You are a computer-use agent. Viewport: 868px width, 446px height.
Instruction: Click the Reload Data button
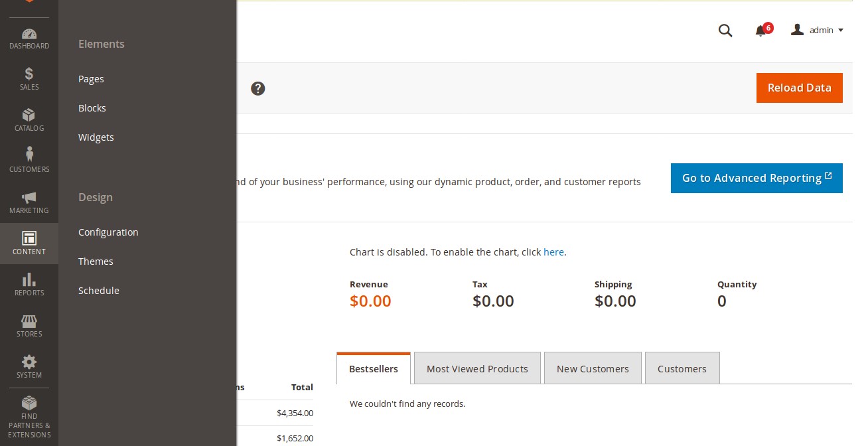799,88
